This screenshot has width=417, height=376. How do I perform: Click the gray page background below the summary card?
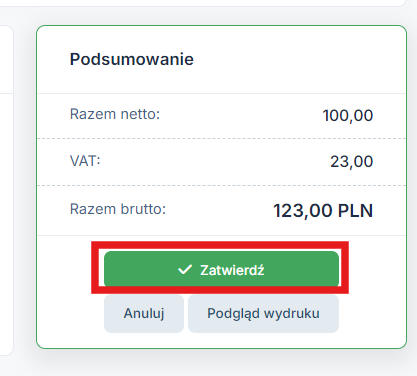click(208, 363)
